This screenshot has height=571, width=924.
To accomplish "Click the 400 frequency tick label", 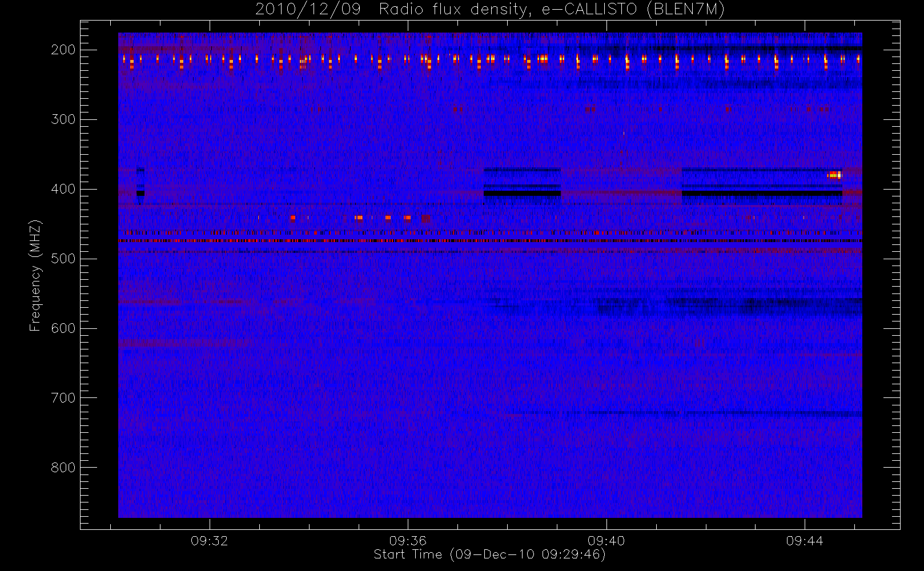I will coord(63,189).
